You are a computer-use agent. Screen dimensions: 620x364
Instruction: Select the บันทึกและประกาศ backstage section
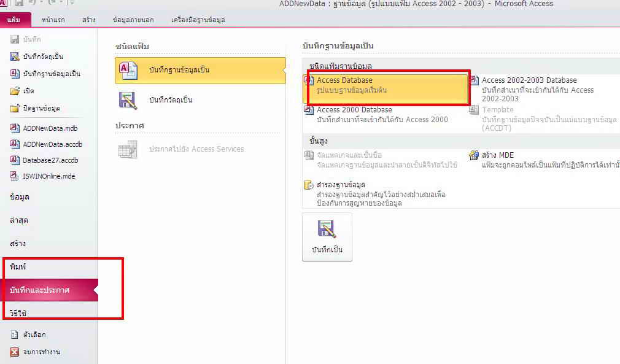pyautogui.click(x=49, y=290)
